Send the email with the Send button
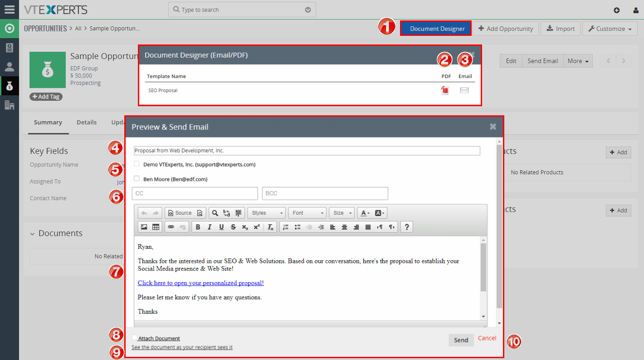This screenshot has width=644, height=360. [461, 340]
